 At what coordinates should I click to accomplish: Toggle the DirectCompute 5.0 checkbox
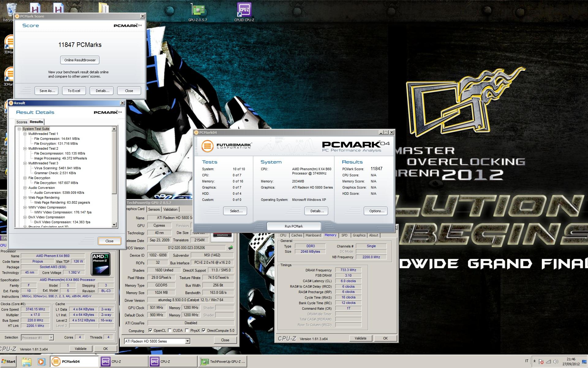(204, 331)
